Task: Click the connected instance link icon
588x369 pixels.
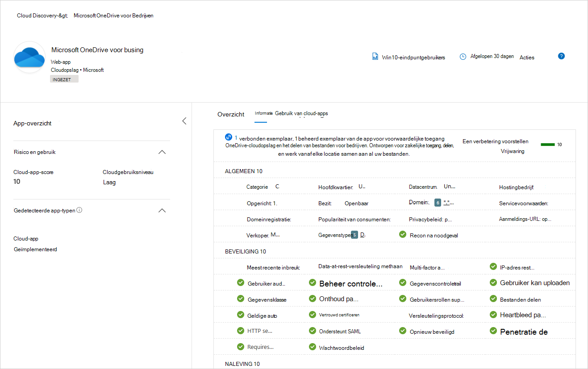Action: 229,137
